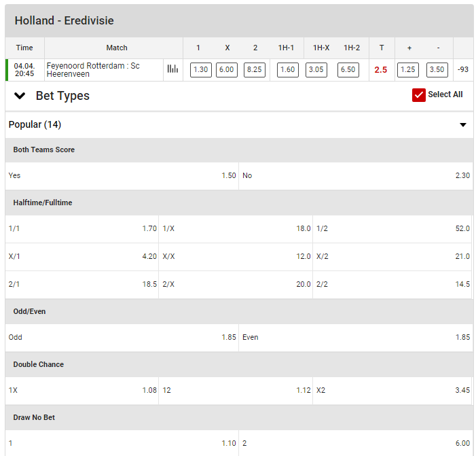Screen dimensions: 476x456
Task: Open match statistics bar chart icon
Action: coord(172,69)
